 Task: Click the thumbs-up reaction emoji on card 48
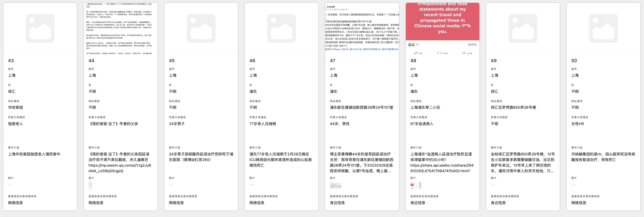[410, 45]
